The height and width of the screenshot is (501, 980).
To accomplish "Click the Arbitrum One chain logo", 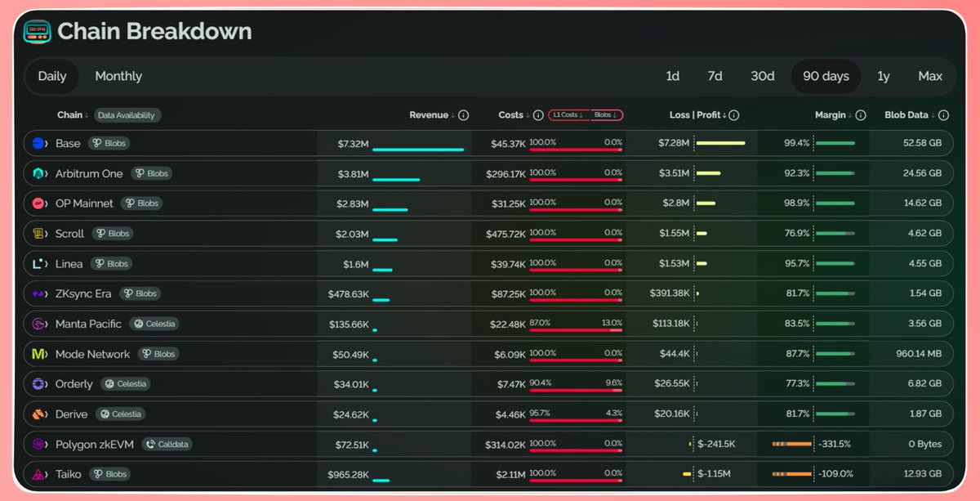I will pyautogui.click(x=38, y=173).
